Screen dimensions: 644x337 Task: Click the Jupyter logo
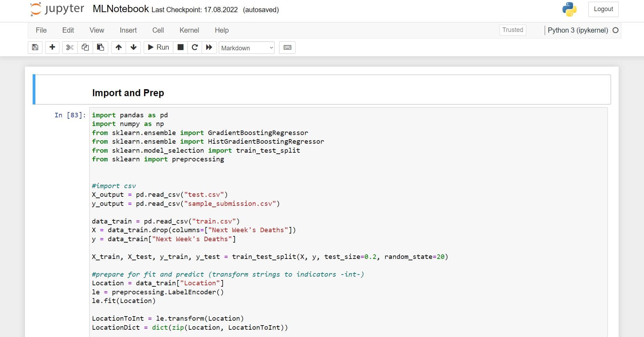(x=57, y=9)
